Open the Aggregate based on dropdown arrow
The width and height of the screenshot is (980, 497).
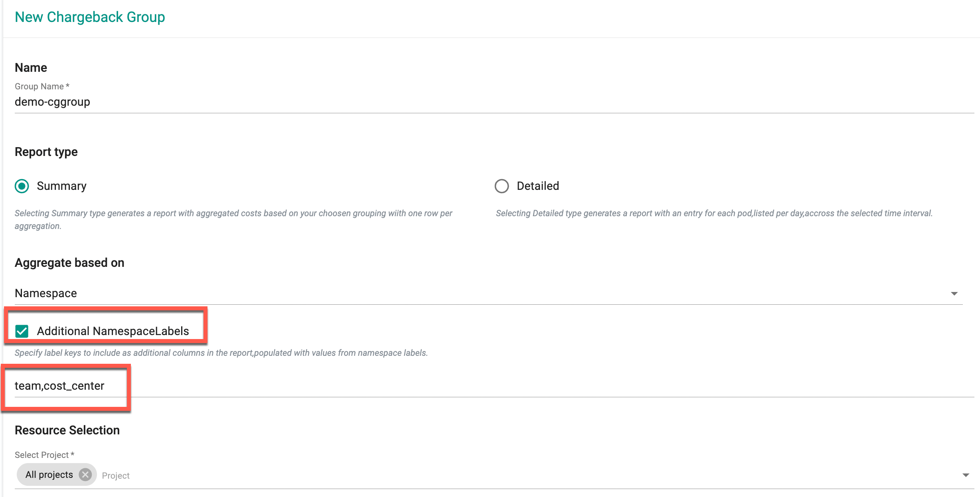(954, 294)
